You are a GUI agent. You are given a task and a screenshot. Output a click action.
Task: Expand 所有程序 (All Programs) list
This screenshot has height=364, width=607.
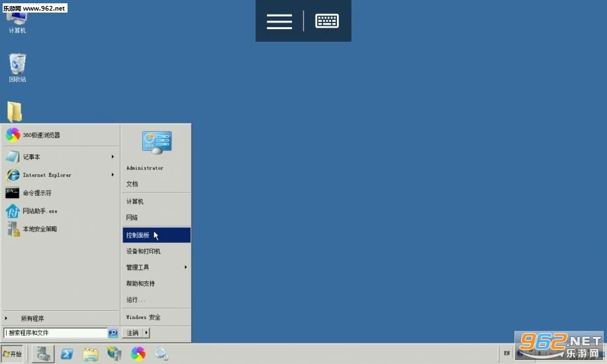pos(32,318)
